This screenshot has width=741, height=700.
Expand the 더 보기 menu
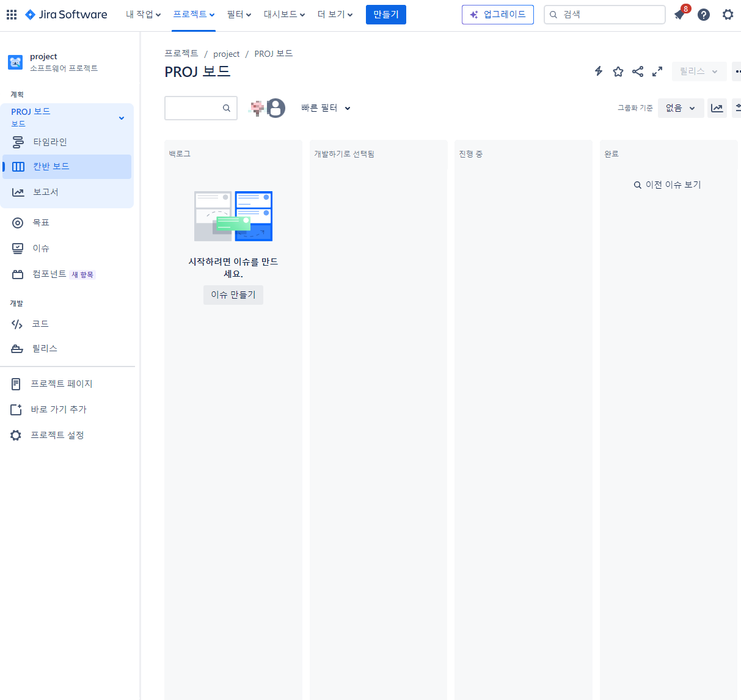coord(335,15)
